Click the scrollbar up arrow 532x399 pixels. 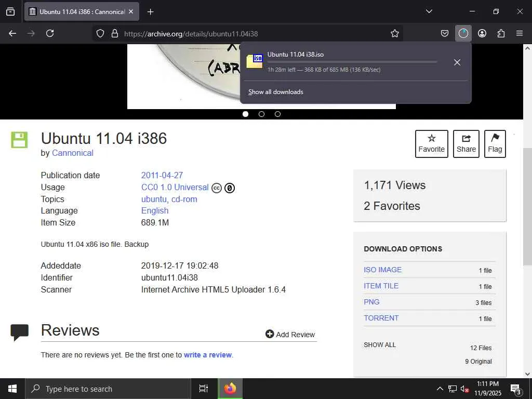pyautogui.click(x=527, y=48)
